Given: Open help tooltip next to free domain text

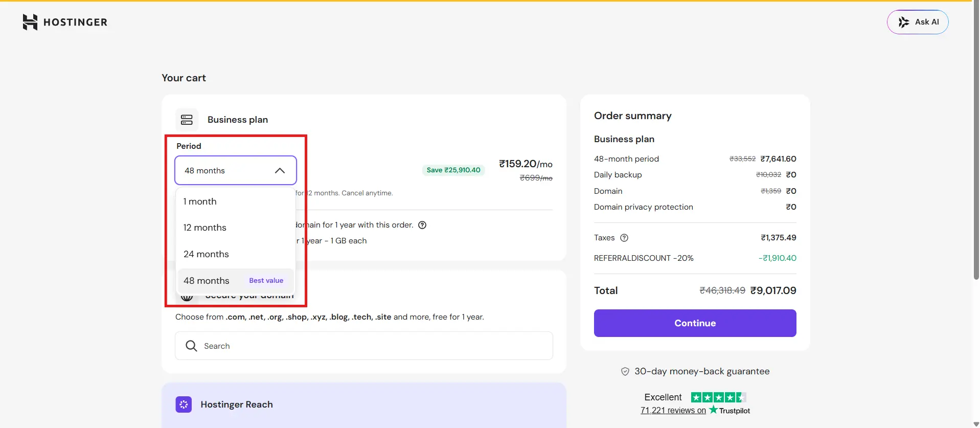Looking at the screenshot, I should [422, 225].
